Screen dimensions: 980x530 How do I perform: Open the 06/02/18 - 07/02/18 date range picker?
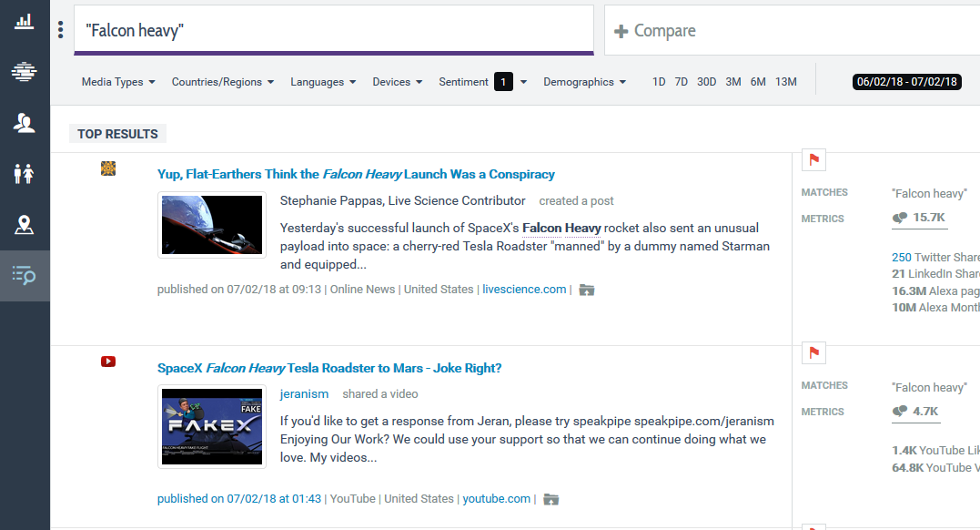(x=907, y=82)
